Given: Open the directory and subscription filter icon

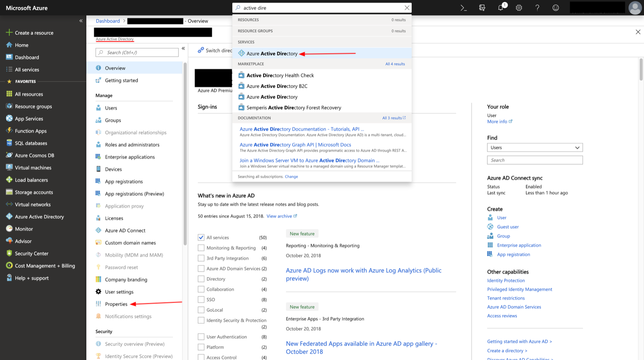Looking at the screenshot, I should [x=482, y=8].
